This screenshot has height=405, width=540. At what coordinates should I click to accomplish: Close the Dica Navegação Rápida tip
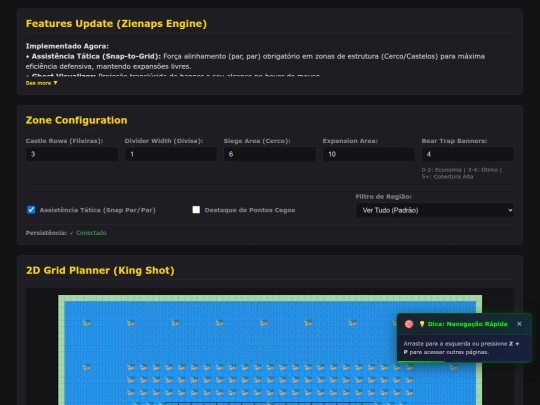[x=519, y=324]
